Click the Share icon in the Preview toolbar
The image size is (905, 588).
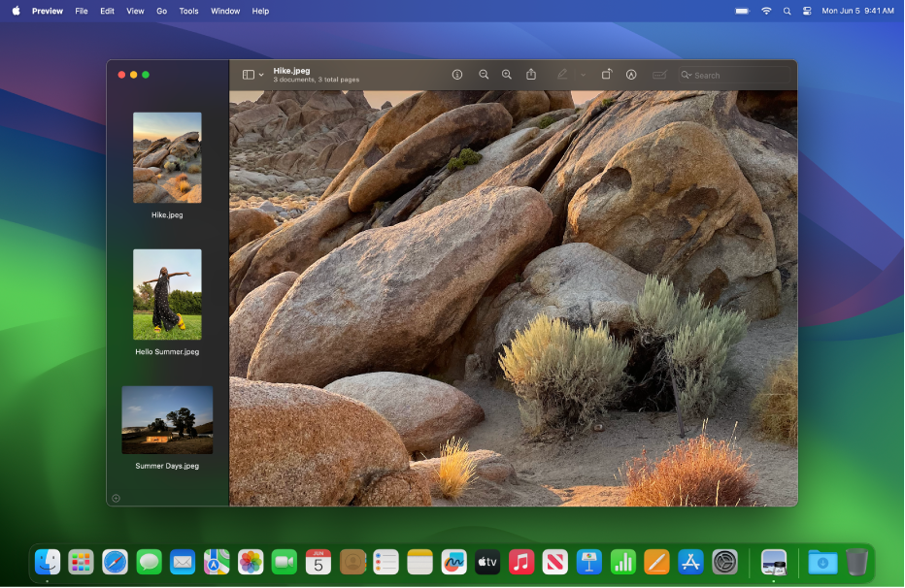[530, 74]
